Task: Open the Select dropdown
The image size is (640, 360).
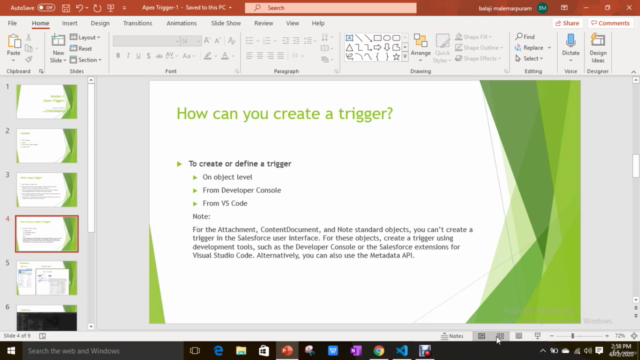Action: (529, 59)
